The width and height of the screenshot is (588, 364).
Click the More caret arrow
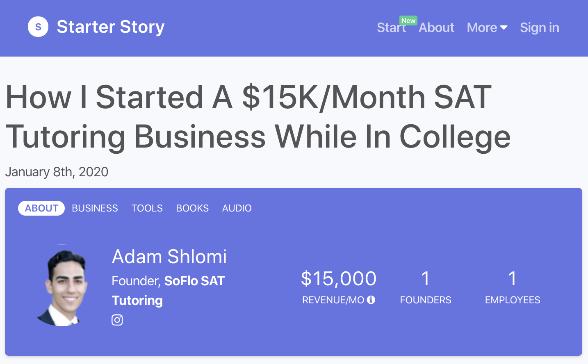click(x=504, y=27)
